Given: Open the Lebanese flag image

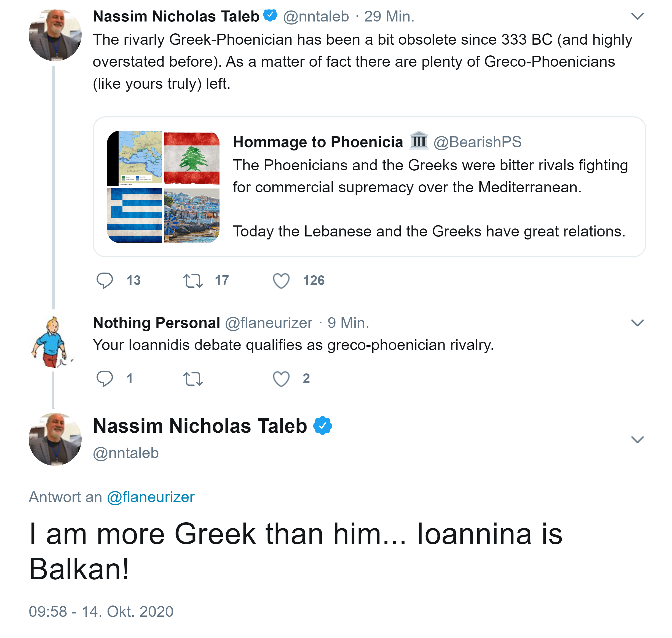Looking at the screenshot, I should 192,158.
